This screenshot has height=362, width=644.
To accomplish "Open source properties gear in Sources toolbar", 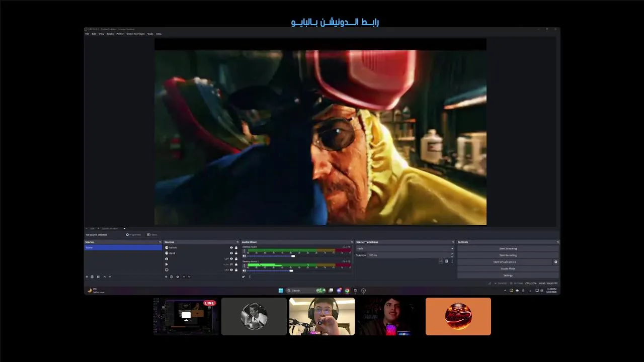I will click(x=178, y=277).
